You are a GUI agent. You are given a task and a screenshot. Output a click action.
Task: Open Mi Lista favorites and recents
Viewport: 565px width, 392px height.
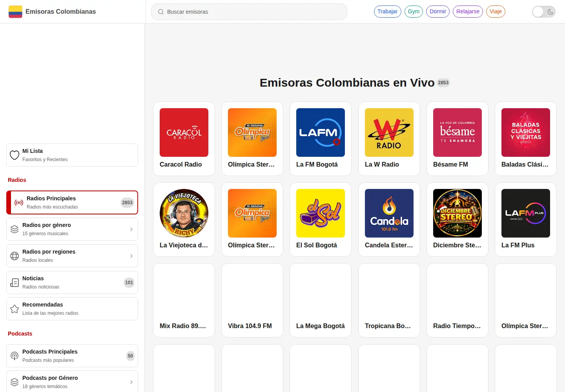click(72, 155)
